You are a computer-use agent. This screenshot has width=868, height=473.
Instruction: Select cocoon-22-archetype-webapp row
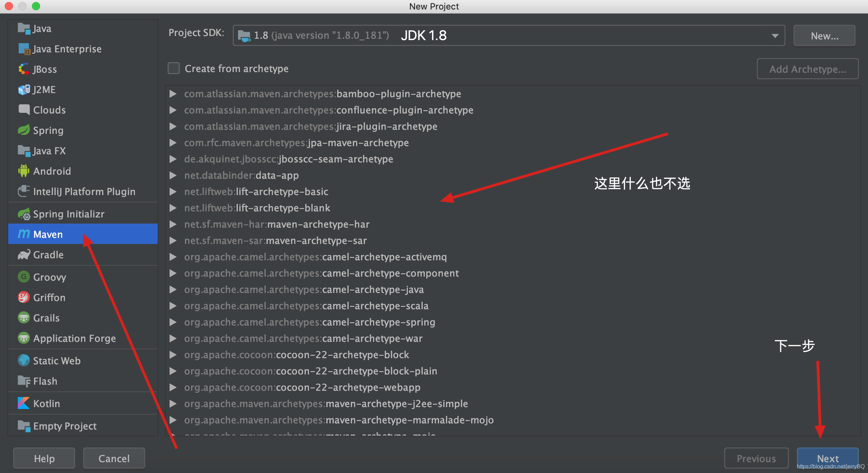[513, 387]
